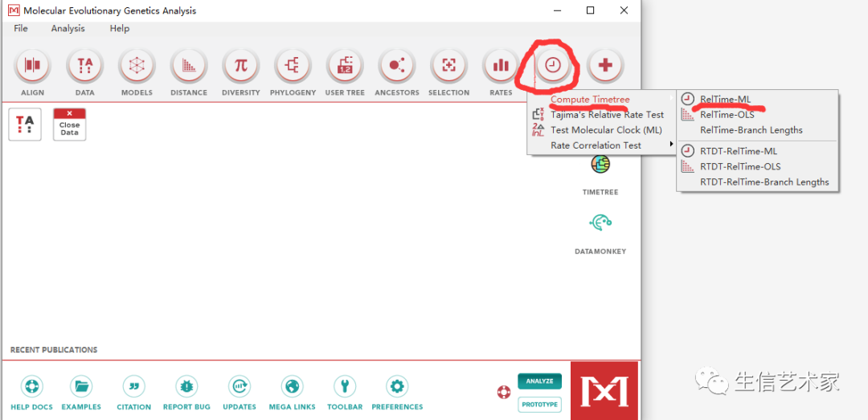868x420 pixels.
Task: Switch to ANALYZE mode
Action: 540,381
